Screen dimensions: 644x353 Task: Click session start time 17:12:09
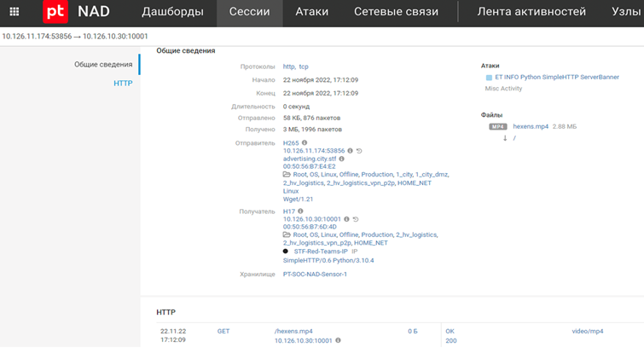pyautogui.click(x=321, y=79)
